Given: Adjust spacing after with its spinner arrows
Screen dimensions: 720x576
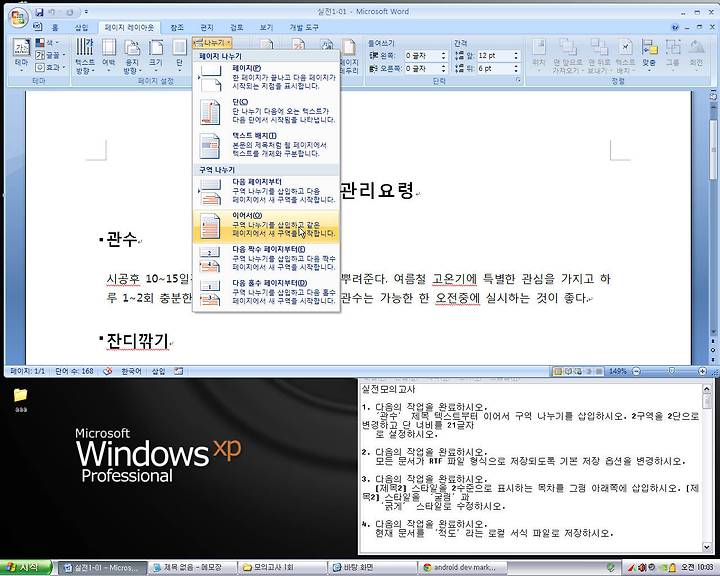Looking at the screenshot, I should pos(516,68).
